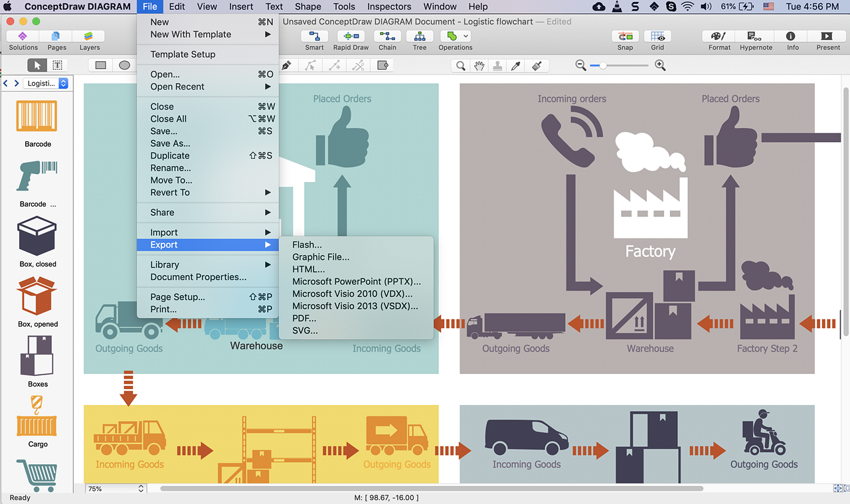Click the Layers toolbar icon
The image size is (850, 504).
[90, 40]
